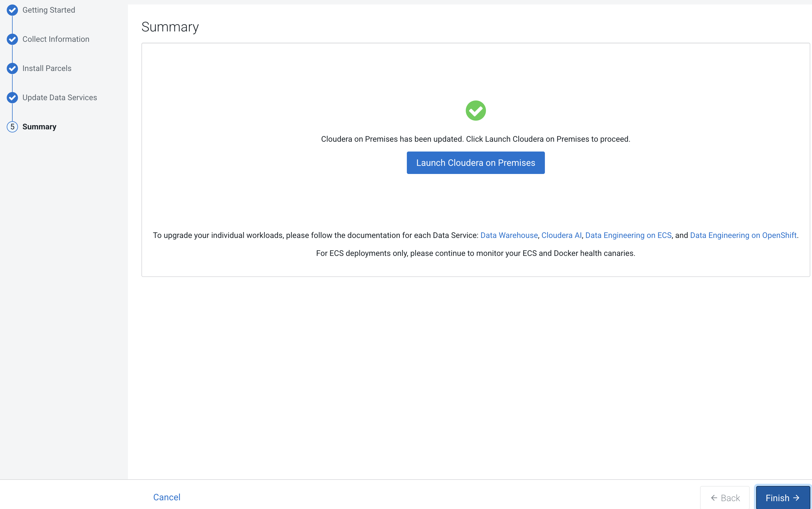The height and width of the screenshot is (509, 812).
Task: Select the Update Data Services step
Action: pyautogui.click(x=59, y=98)
